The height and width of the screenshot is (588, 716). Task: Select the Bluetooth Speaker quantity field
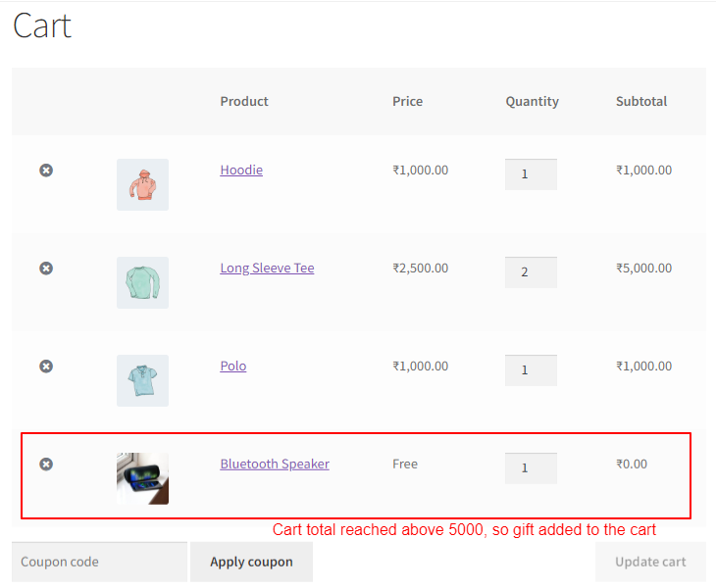tap(531, 468)
